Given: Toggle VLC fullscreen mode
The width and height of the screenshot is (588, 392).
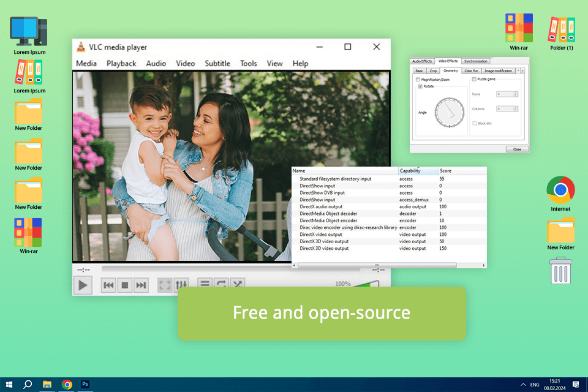Looking at the screenshot, I should (165, 284).
